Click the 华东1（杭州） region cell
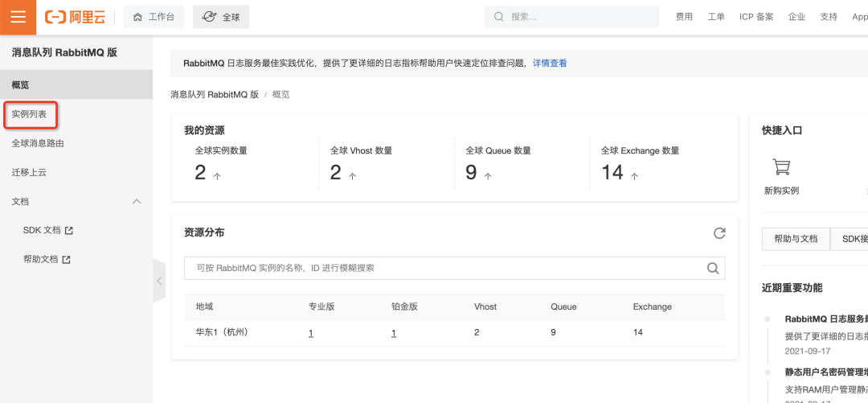The height and width of the screenshot is (403, 868). (x=222, y=332)
